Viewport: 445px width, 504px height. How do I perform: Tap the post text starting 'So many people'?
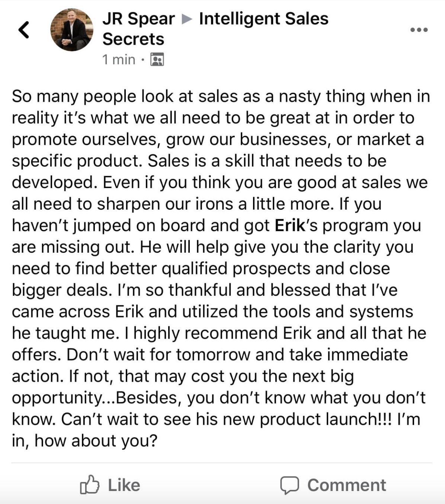coord(222,268)
